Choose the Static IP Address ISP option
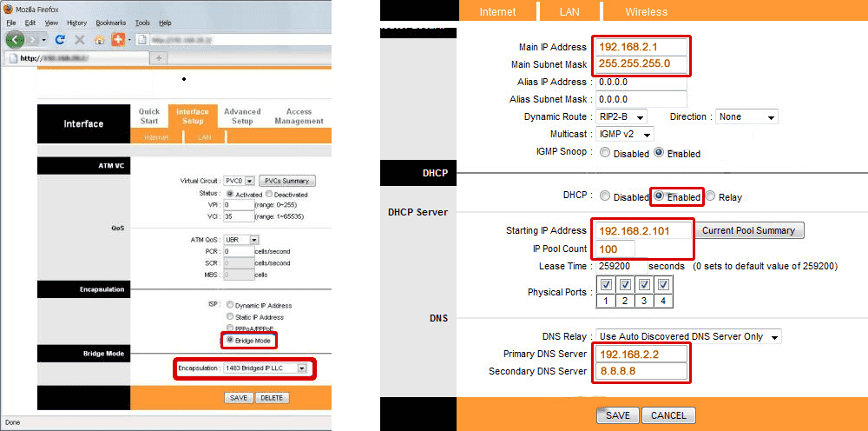 230,316
